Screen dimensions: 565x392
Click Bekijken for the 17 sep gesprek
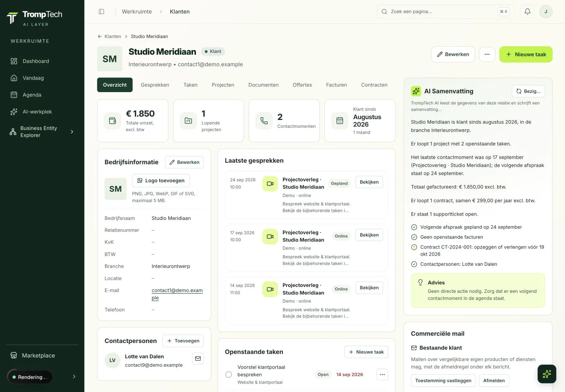pos(369,235)
